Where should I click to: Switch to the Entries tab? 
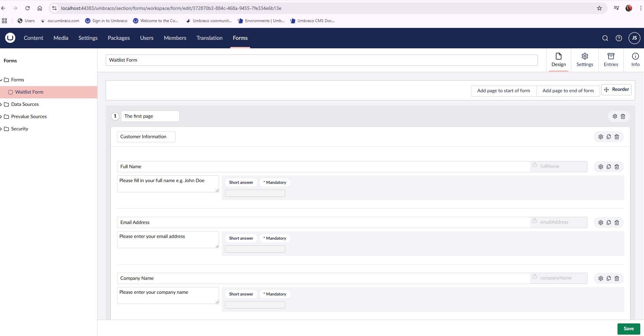[x=611, y=60]
